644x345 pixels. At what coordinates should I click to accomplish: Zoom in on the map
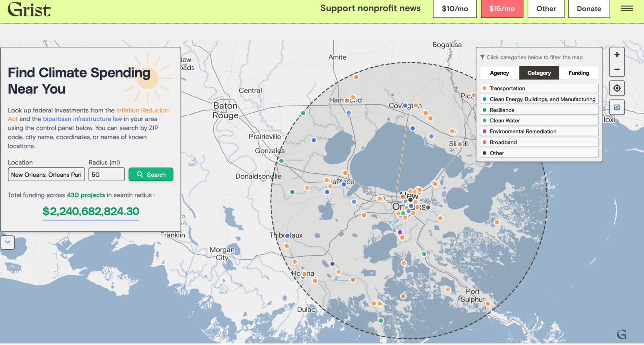pos(617,54)
